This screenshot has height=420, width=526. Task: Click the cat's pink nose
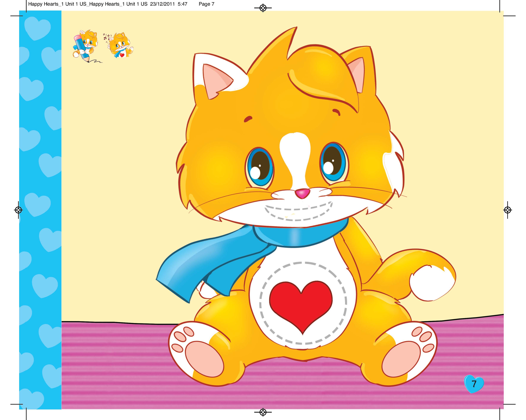tap(302, 193)
